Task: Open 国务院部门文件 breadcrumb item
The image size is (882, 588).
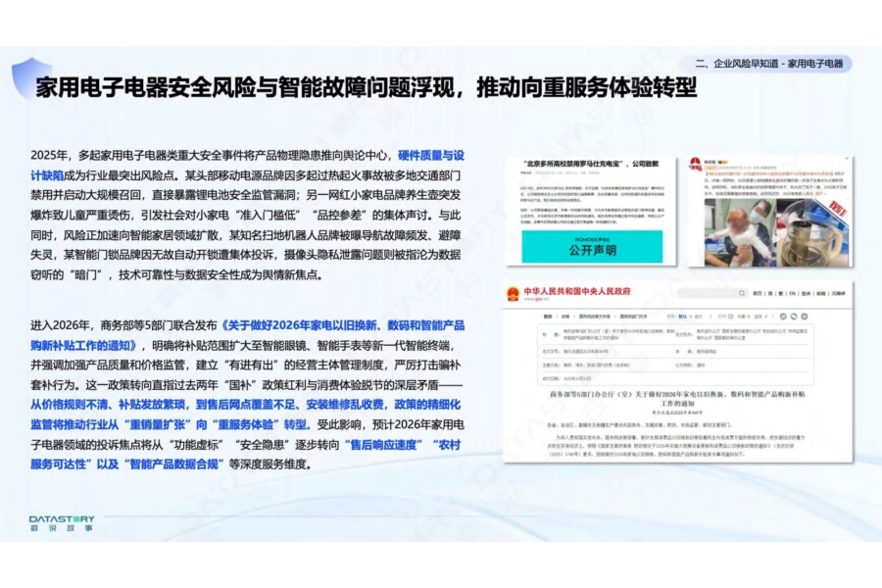Action: pos(633,317)
